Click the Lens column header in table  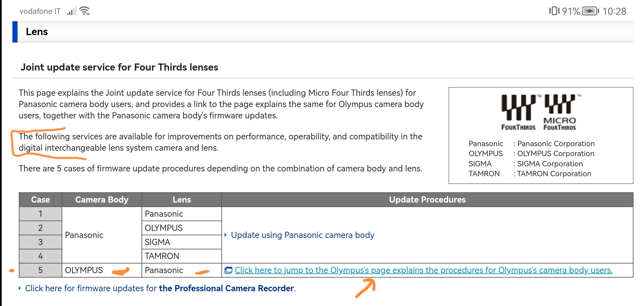tap(182, 199)
